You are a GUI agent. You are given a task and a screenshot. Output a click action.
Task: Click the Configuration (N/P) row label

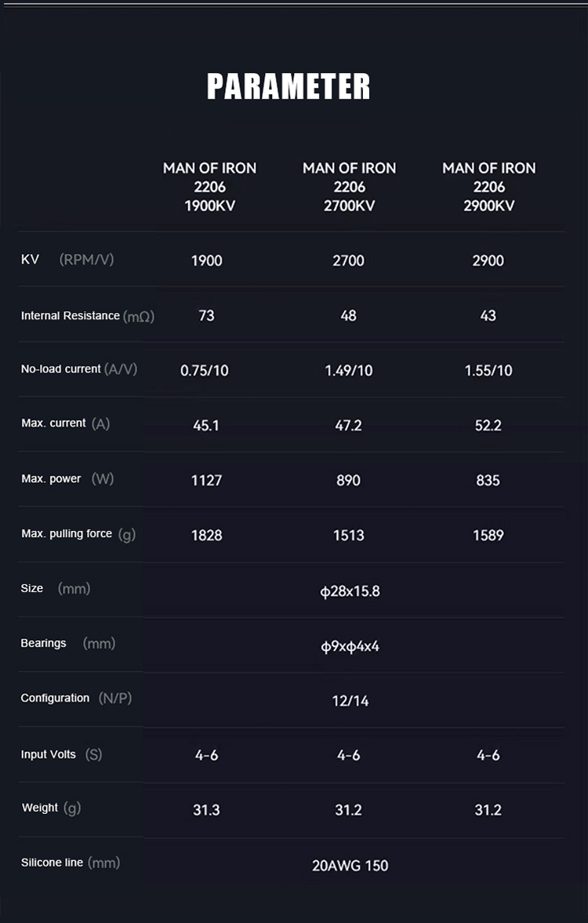(x=76, y=698)
